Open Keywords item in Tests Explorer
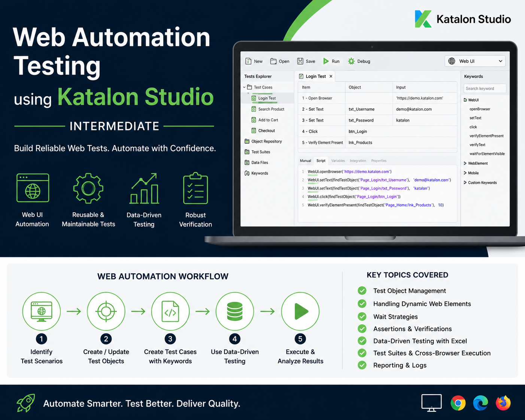 click(x=260, y=173)
